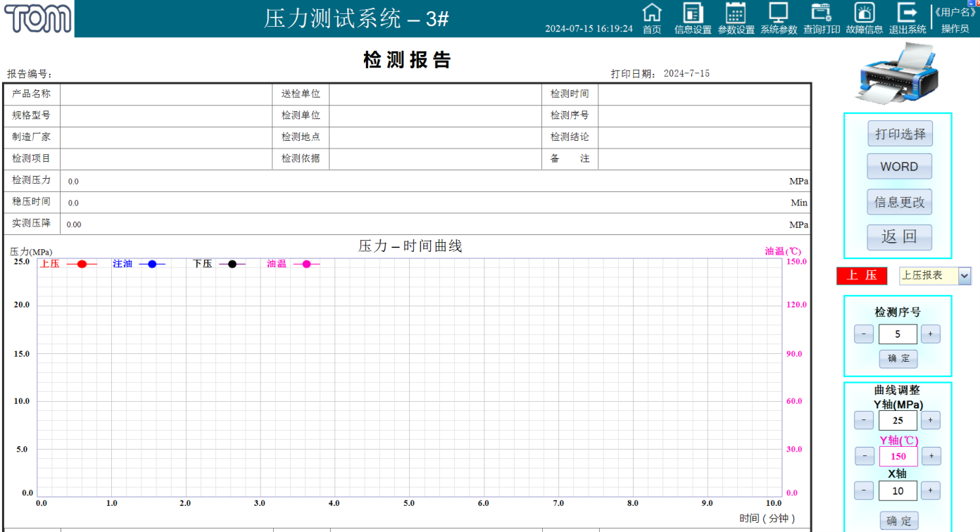Screen dimensions: 980x532
Task: Increase Y轴(MPa) value with plus
Action: pyautogui.click(x=930, y=420)
